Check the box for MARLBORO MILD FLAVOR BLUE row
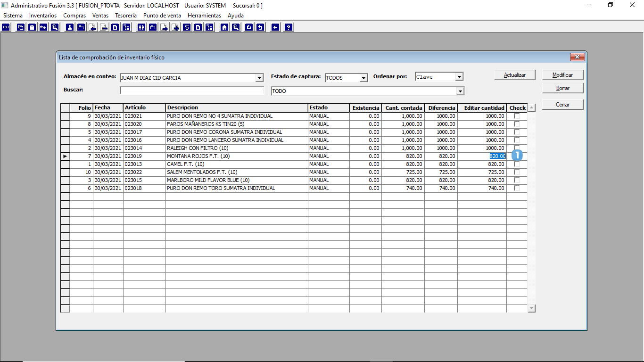 (517, 180)
